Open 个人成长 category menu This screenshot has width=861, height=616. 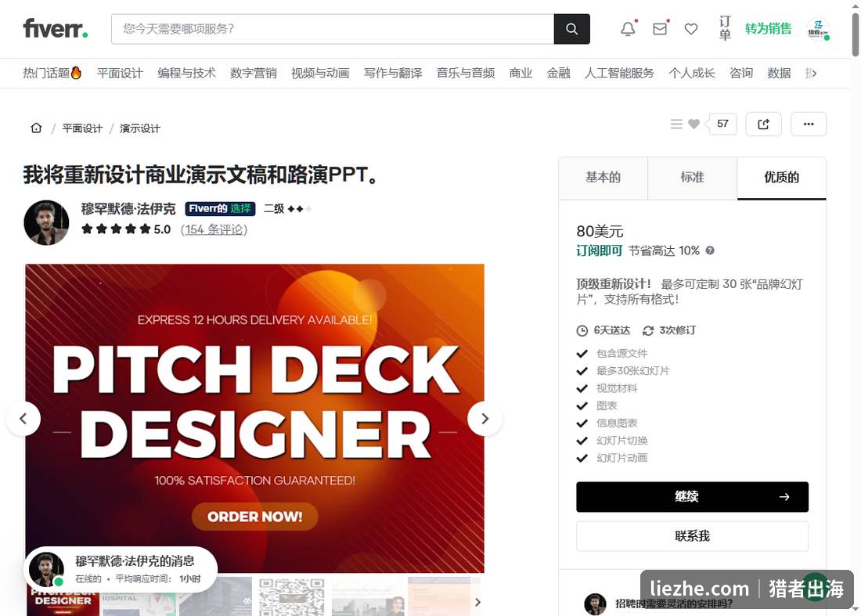pos(692,73)
